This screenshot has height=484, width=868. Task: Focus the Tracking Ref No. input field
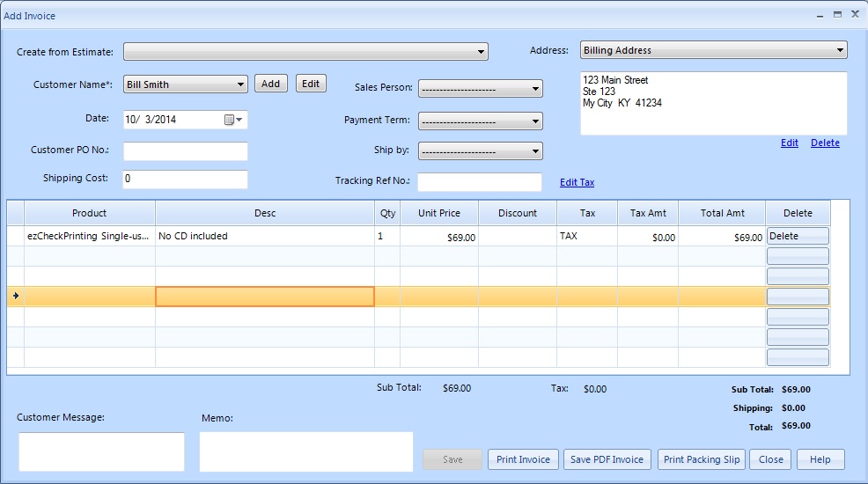479,182
